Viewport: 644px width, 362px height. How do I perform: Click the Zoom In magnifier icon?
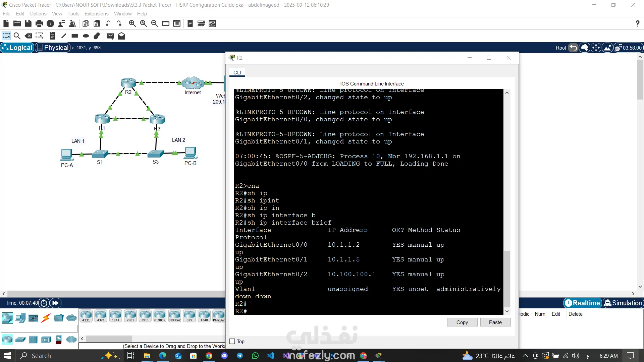(x=132, y=23)
